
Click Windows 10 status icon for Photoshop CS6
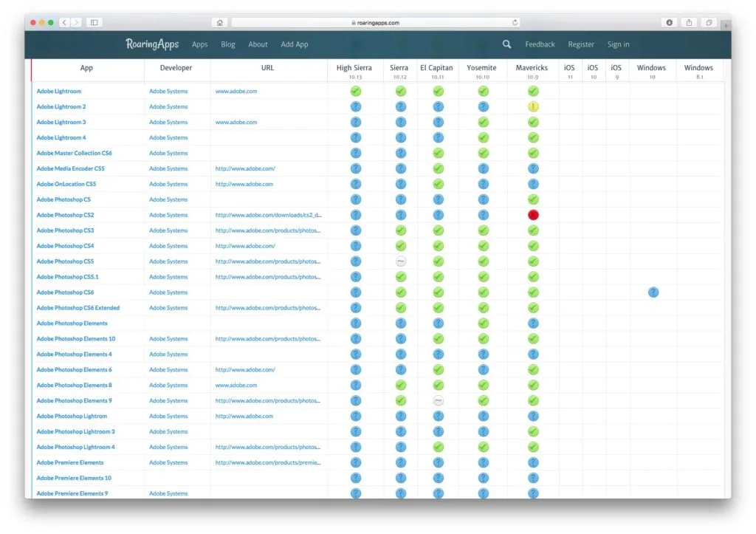click(x=653, y=292)
